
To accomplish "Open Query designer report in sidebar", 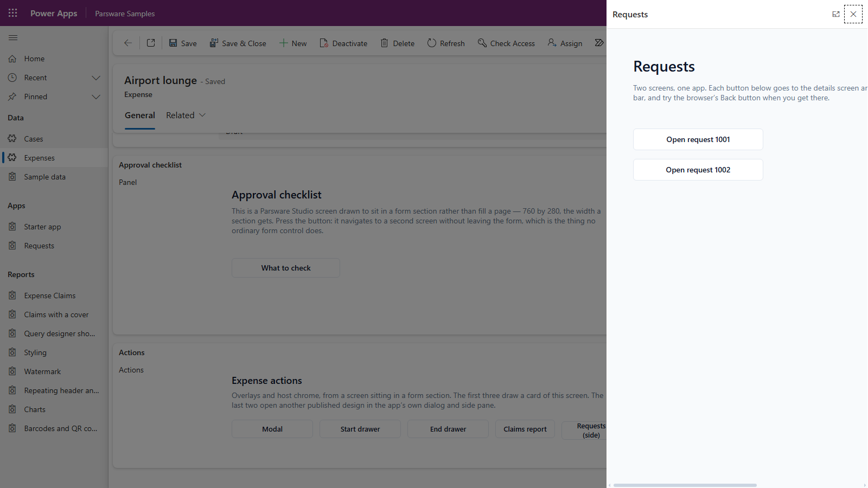I will tap(54, 333).
